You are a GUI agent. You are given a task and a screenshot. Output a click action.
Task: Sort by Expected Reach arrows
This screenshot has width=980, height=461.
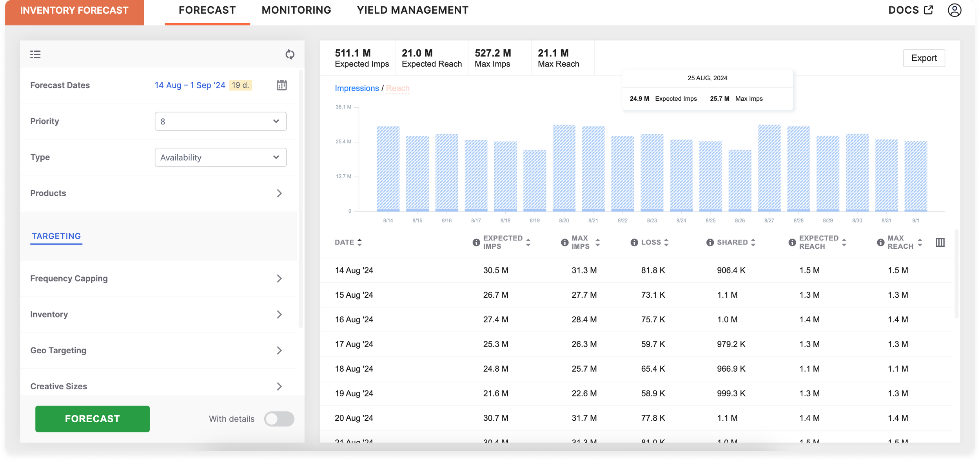tap(844, 242)
